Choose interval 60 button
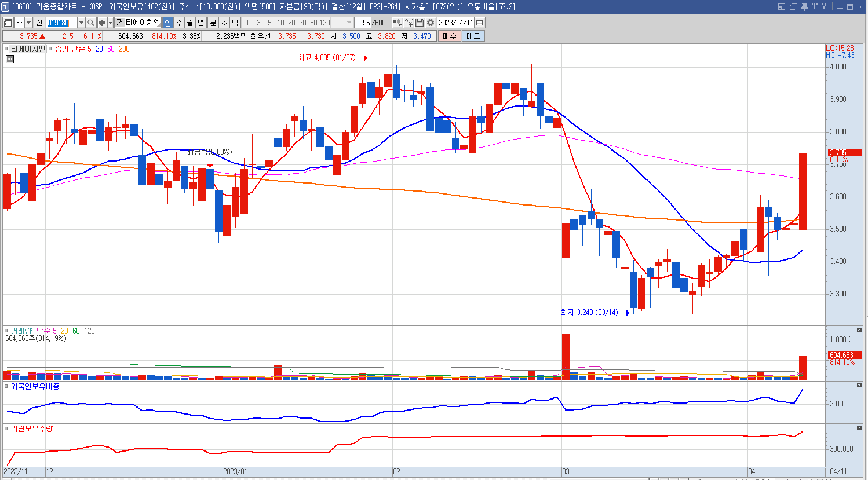 coord(313,23)
